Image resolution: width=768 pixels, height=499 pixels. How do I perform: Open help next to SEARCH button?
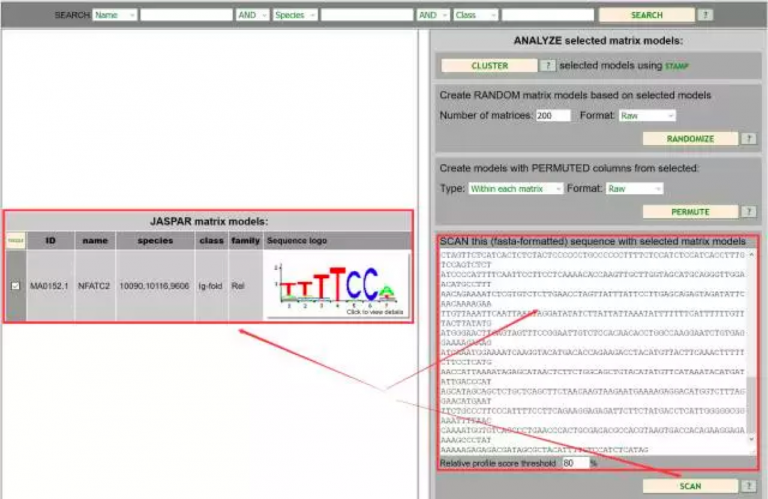point(705,15)
